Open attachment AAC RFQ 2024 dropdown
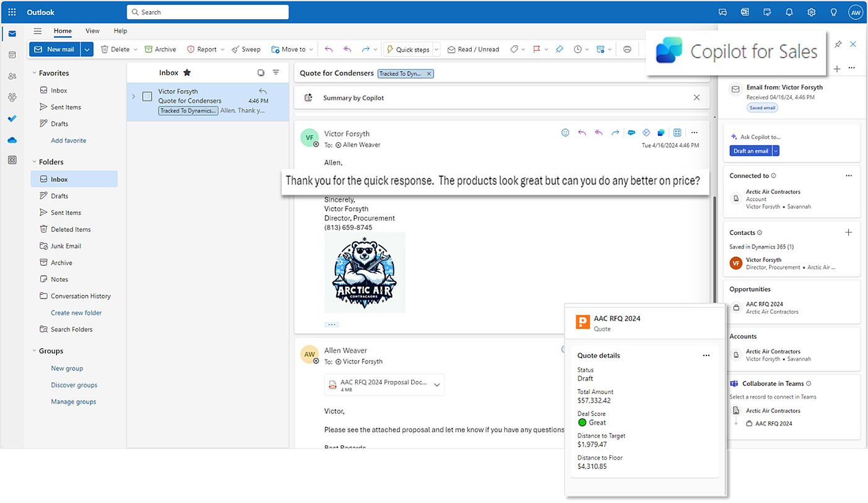 (x=436, y=385)
